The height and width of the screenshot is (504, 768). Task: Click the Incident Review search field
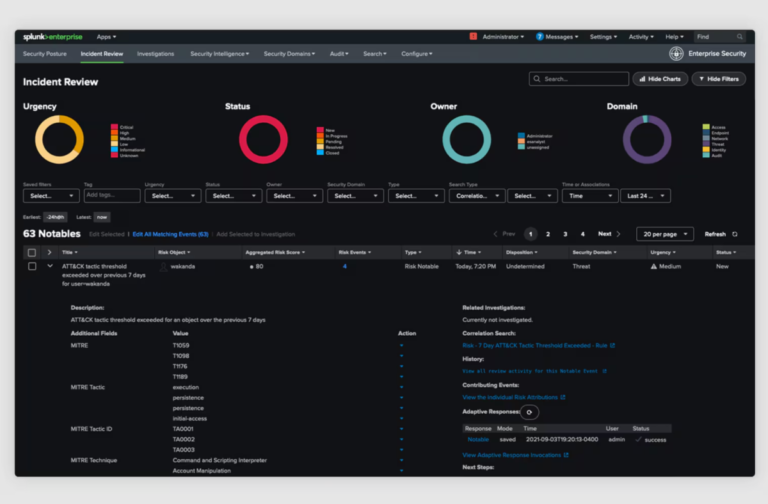(x=578, y=79)
